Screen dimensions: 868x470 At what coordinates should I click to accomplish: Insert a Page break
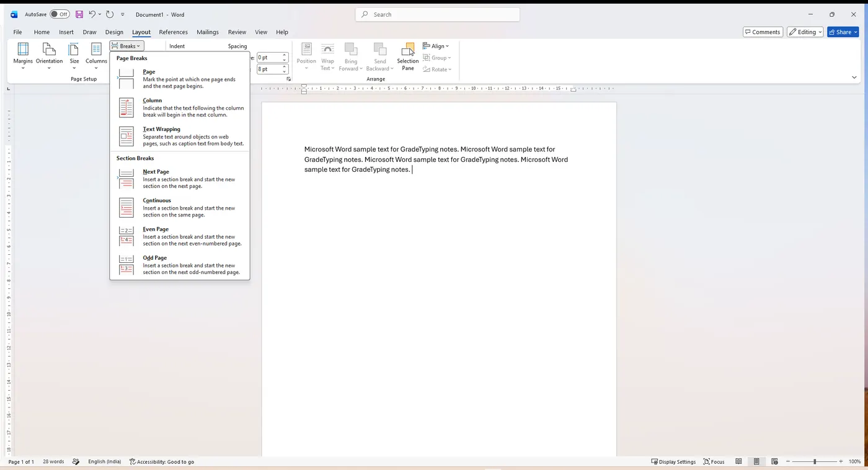180,79
